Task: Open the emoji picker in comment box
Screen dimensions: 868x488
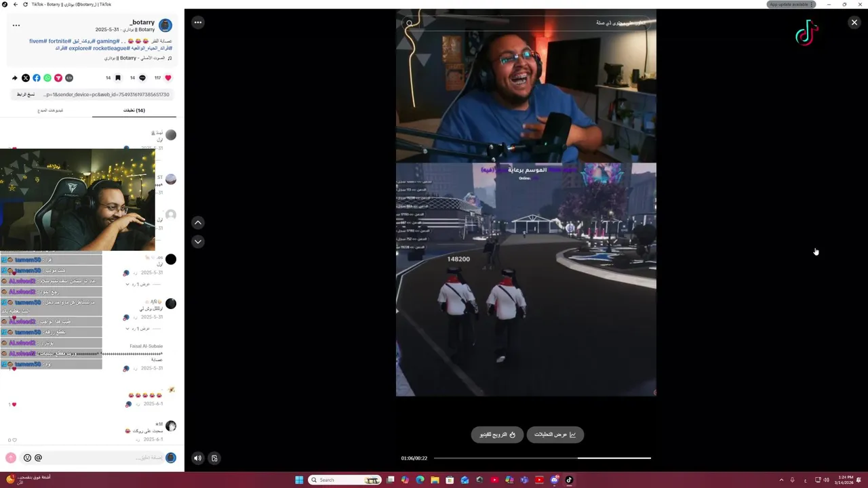Action: 27,458
